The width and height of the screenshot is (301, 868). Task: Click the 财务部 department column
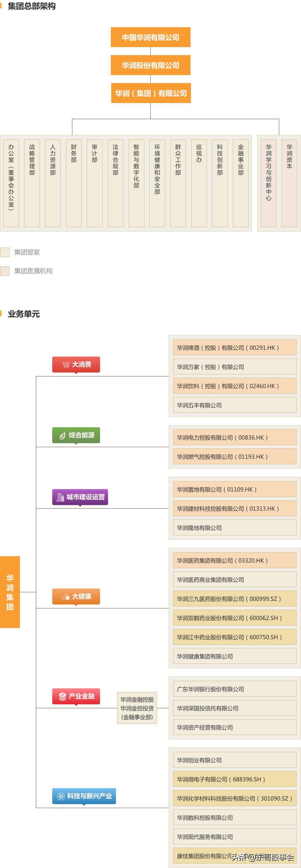click(74, 183)
